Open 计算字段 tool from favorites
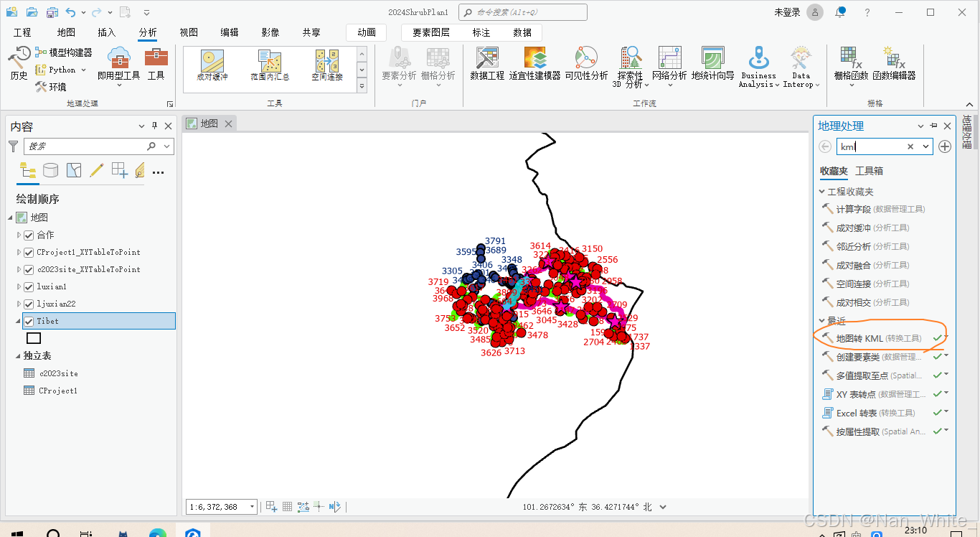 click(x=874, y=209)
